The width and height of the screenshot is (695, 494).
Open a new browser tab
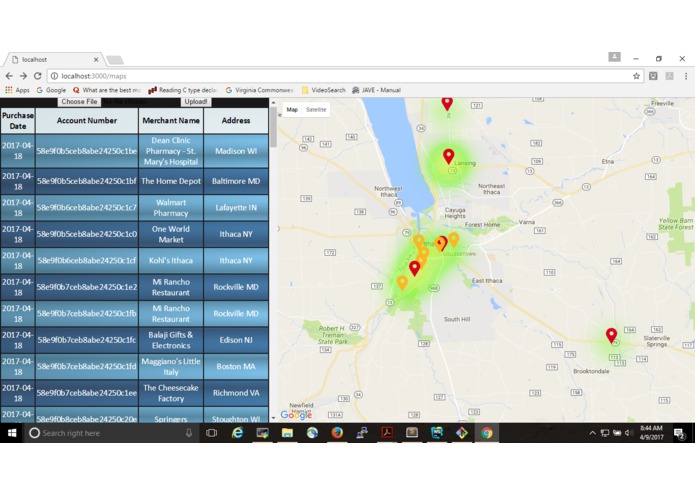(115, 60)
